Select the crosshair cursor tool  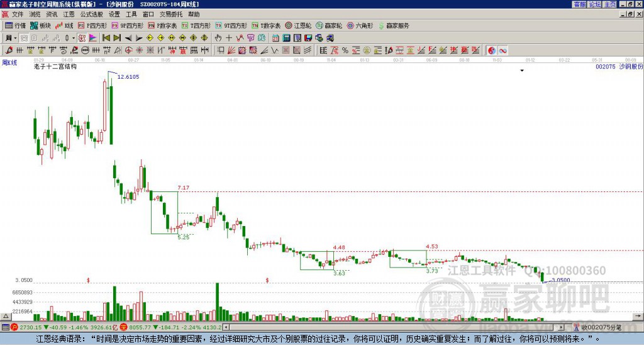click(229, 38)
